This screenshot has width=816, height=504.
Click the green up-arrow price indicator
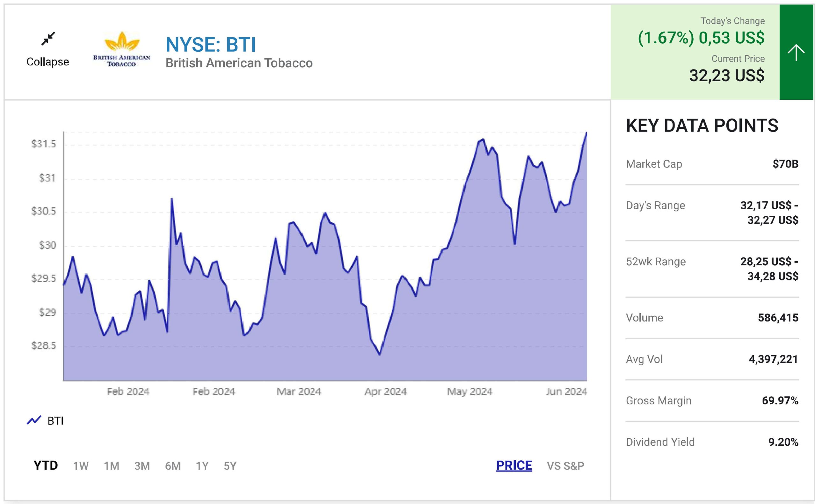coord(796,52)
